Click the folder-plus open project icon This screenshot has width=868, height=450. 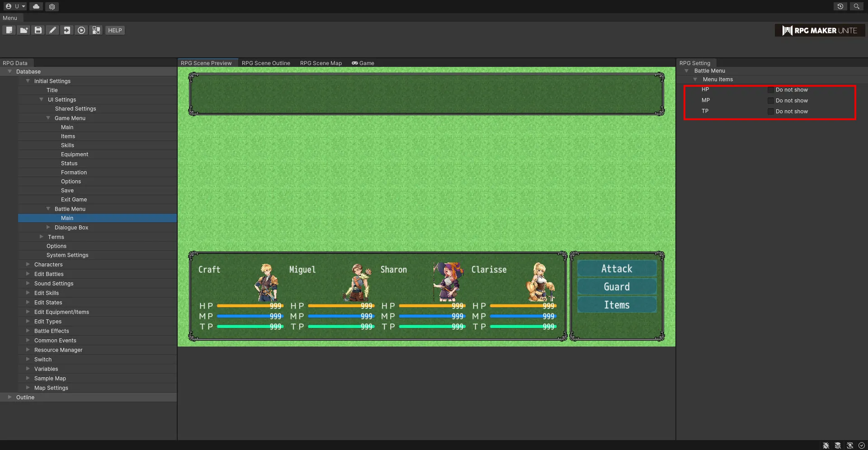(x=24, y=30)
